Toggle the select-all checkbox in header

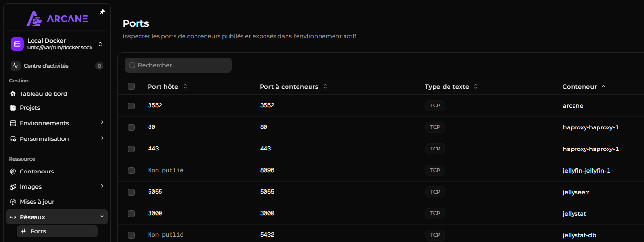pyautogui.click(x=131, y=86)
